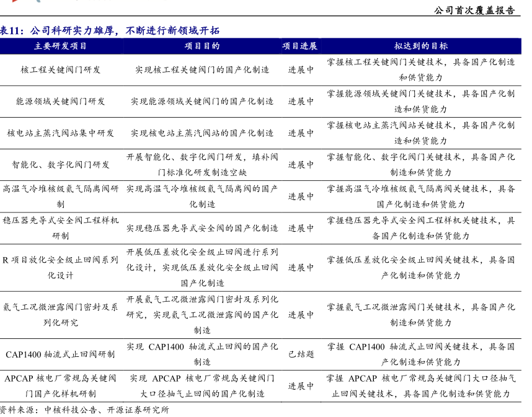
Task: Select the '主要研发项目' column header
Action: point(60,46)
